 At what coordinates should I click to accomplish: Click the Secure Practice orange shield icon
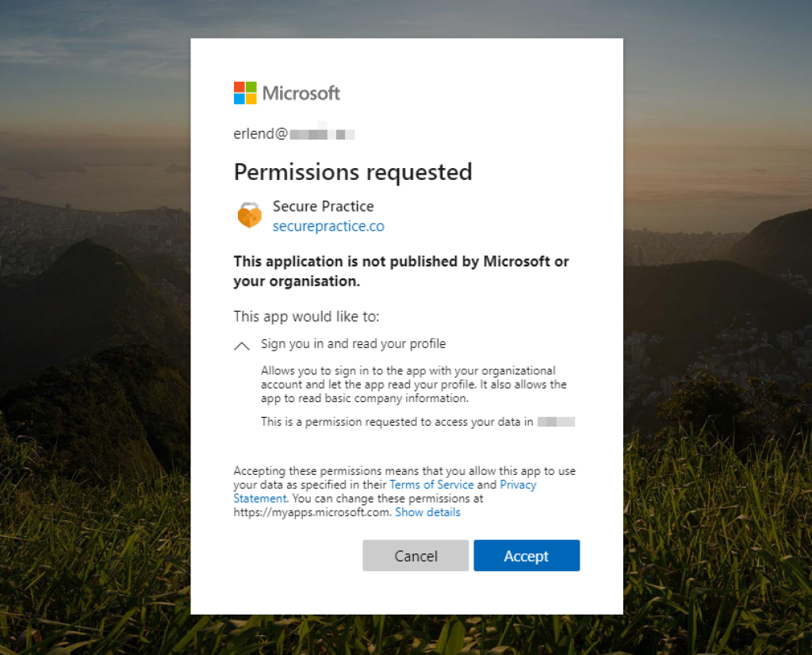click(x=250, y=216)
